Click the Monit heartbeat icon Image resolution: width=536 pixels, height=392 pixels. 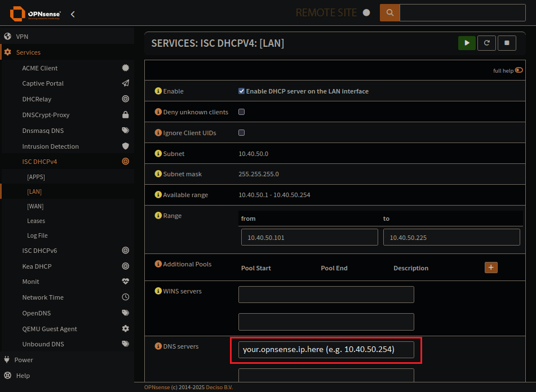click(126, 282)
